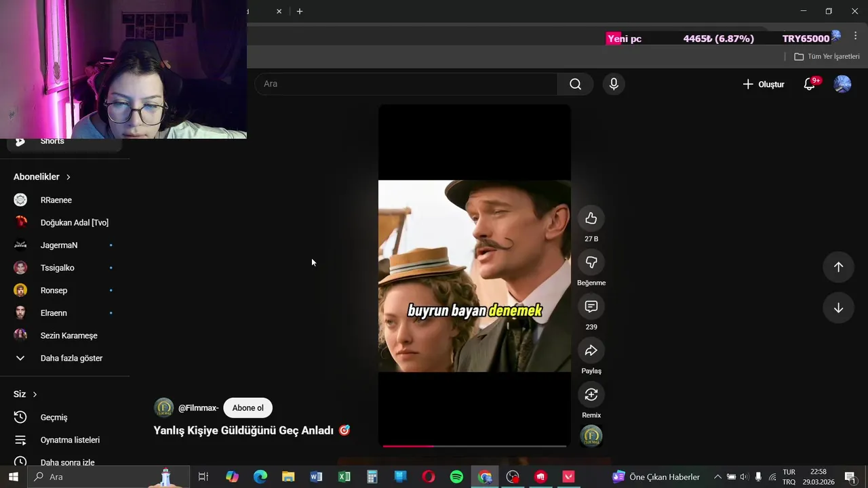Open the Shorts sidebar item

65,141
